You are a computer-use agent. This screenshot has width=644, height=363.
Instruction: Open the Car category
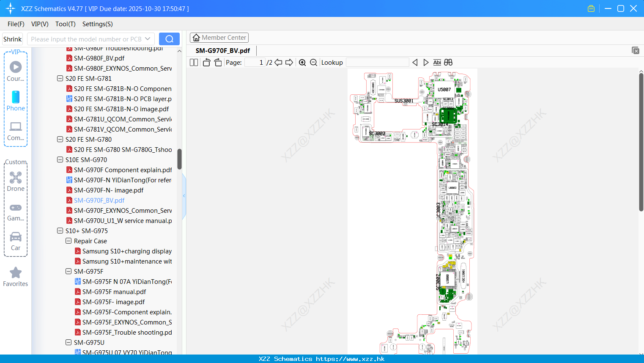point(16,241)
